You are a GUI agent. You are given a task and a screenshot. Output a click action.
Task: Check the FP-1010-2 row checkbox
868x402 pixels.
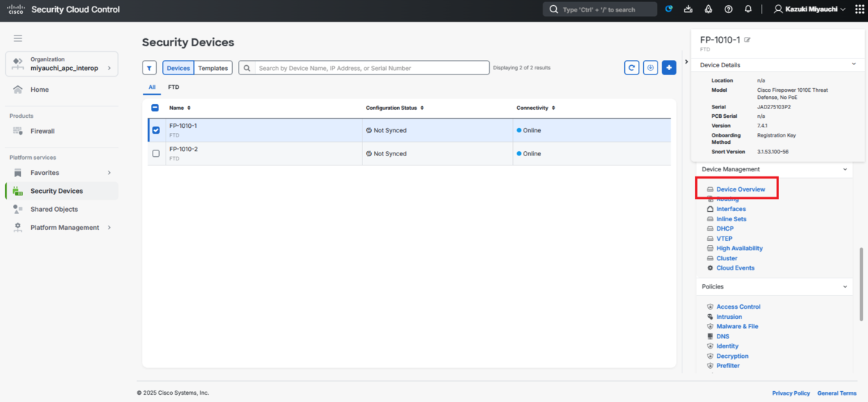tap(156, 153)
